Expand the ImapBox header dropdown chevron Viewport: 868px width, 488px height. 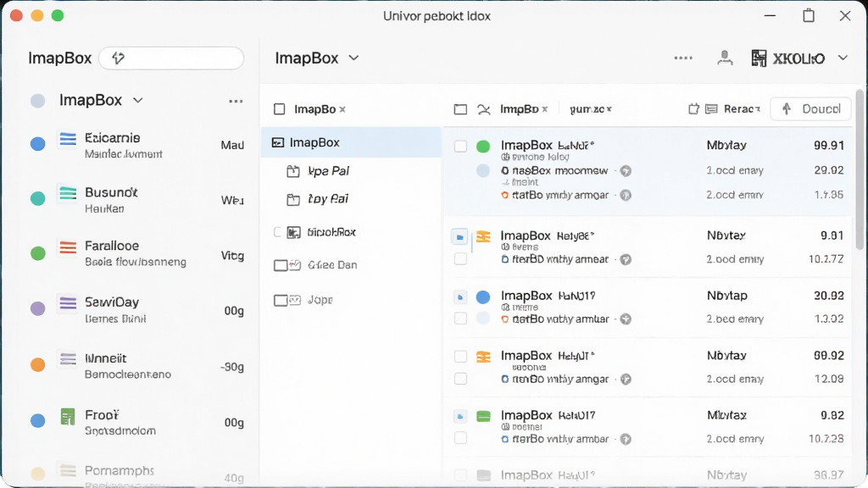tap(353, 58)
